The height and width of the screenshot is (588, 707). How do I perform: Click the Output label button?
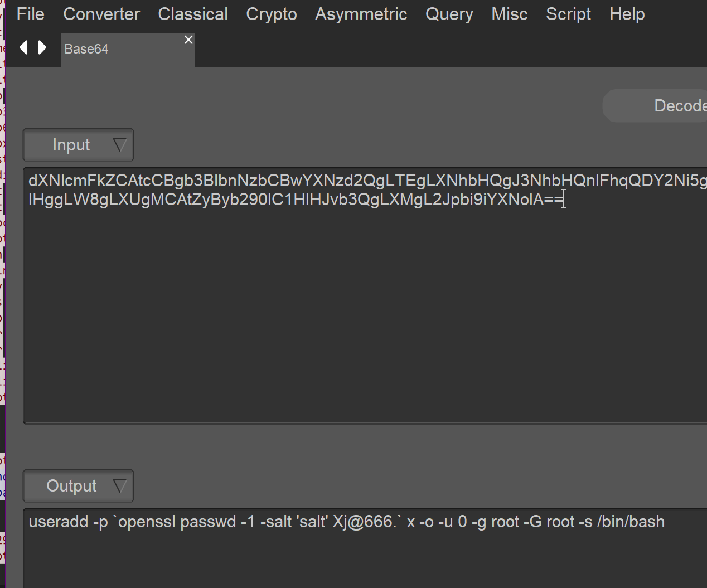71,486
